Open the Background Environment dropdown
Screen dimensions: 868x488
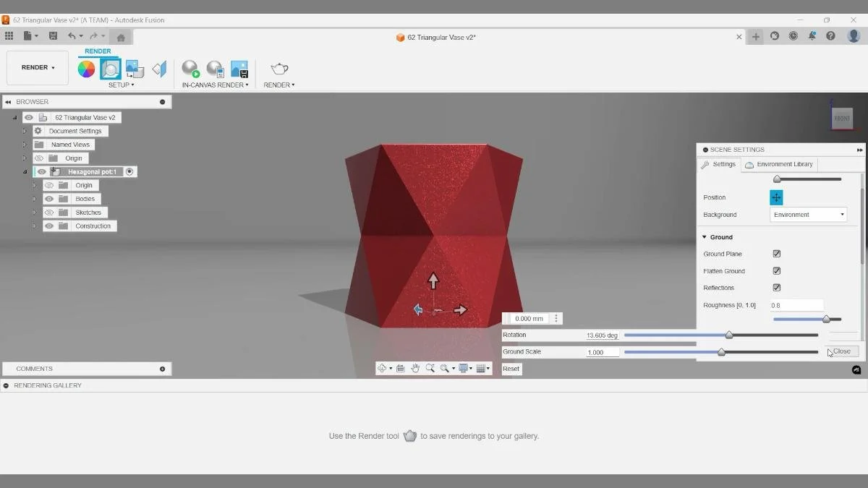[x=808, y=214]
